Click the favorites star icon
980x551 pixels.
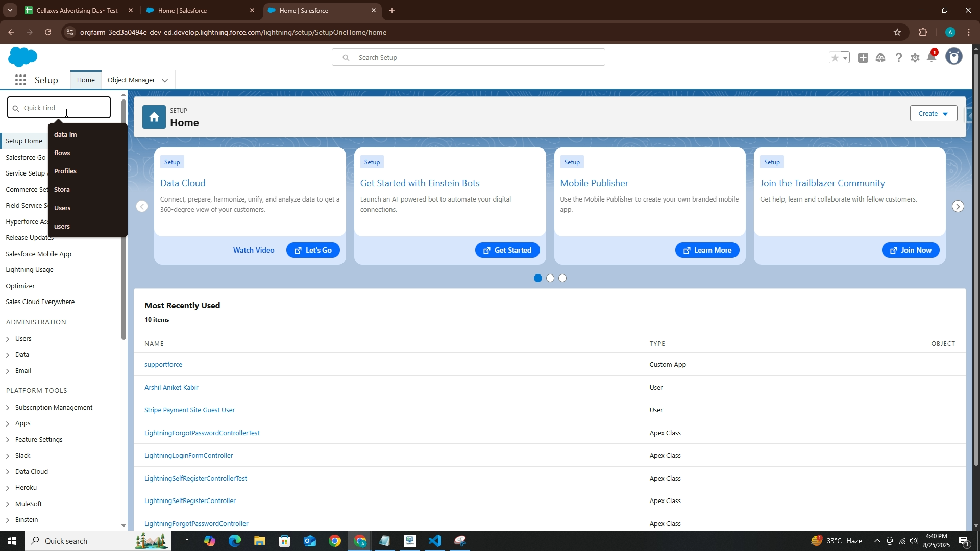point(835,58)
